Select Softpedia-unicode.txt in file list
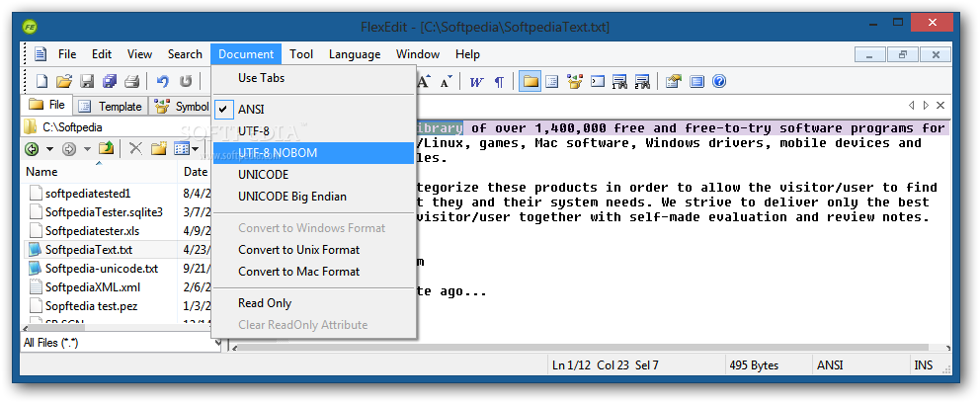980x403 pixels. (x=101, y=269)
